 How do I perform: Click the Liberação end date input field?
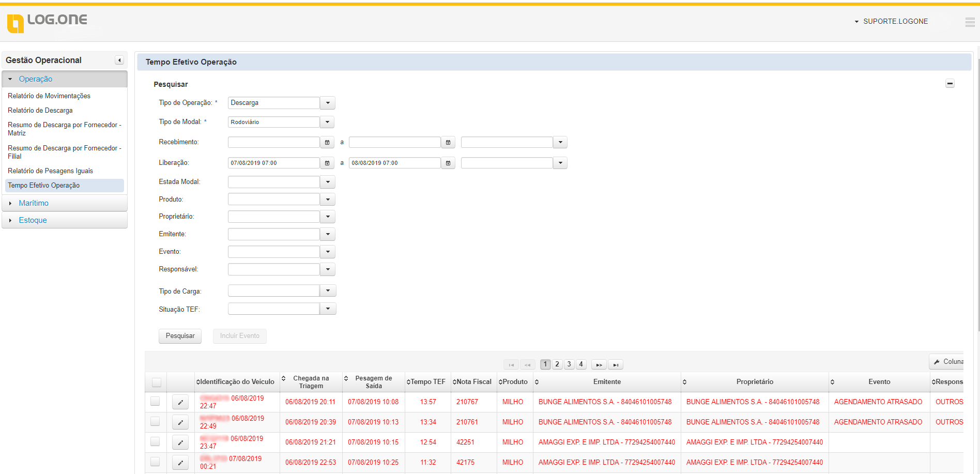point(394,163)
